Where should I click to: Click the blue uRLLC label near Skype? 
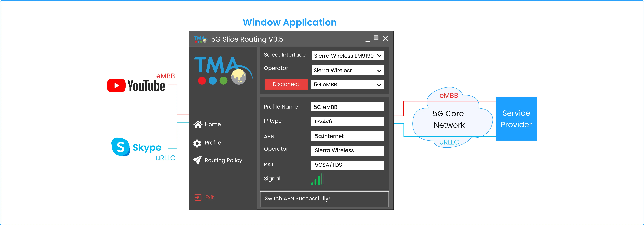point(166,158)
